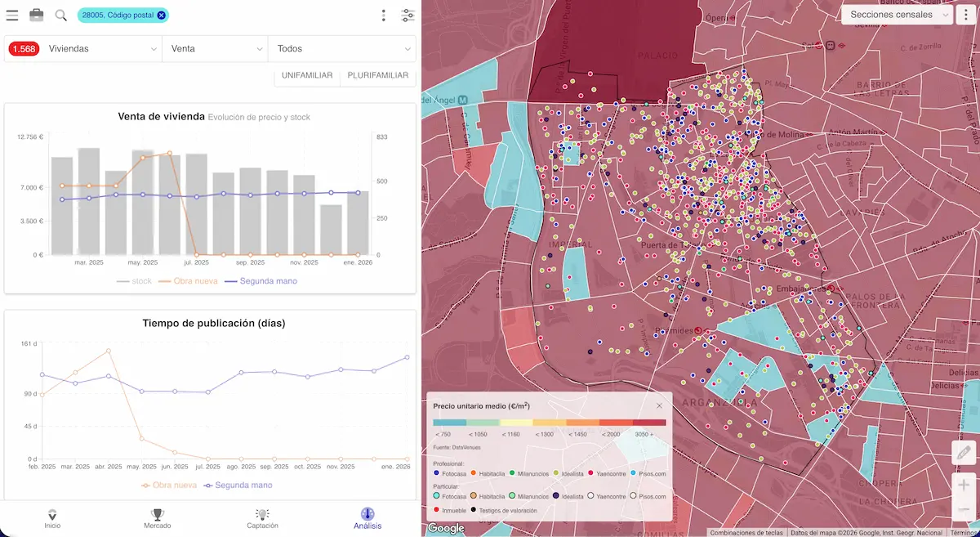The image size is (980, 537).
Task: Select the briefcase portfolio icon
Action: point(35,14)
